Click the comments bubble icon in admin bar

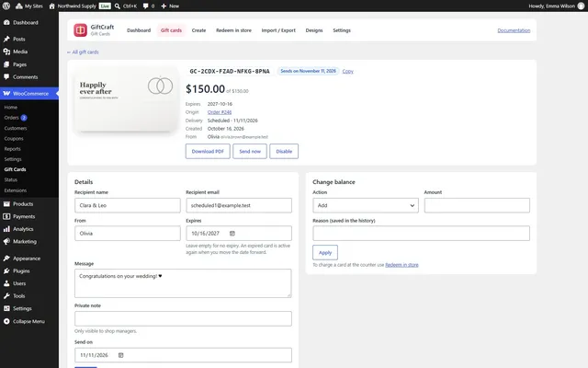coord(145,6)
